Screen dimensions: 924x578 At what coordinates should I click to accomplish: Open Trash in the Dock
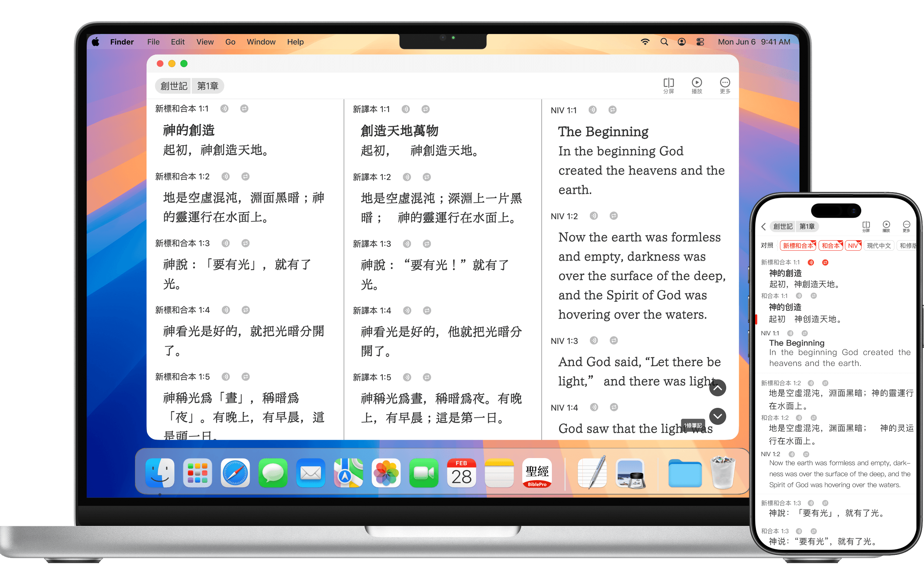point(722,473)
